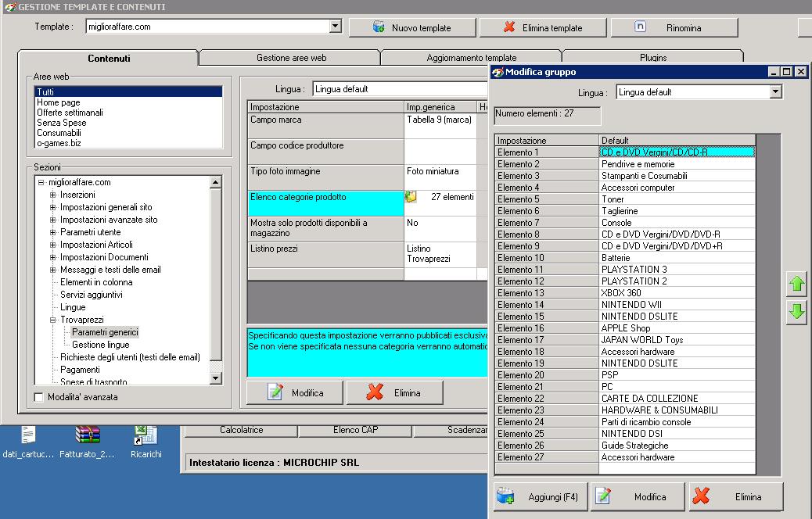Select the Pagamenti tree item
812x519 pixels.
pyautogui.click(x=80, y=370)
